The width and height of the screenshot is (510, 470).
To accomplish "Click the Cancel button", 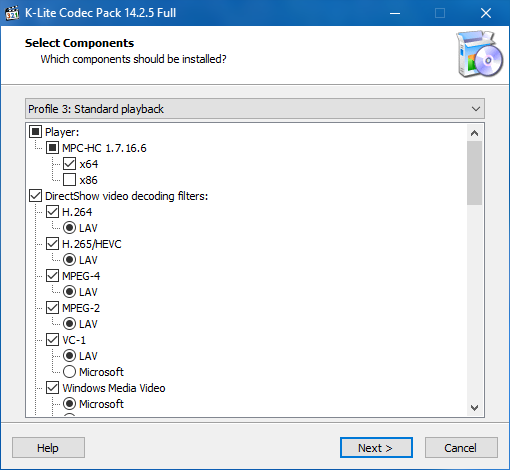I will tap(461, 448).
